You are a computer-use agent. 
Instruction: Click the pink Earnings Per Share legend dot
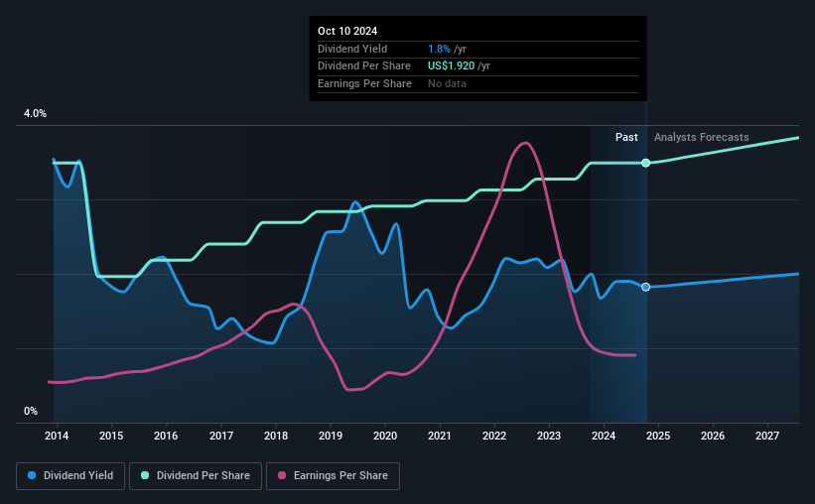coord(282,475)
